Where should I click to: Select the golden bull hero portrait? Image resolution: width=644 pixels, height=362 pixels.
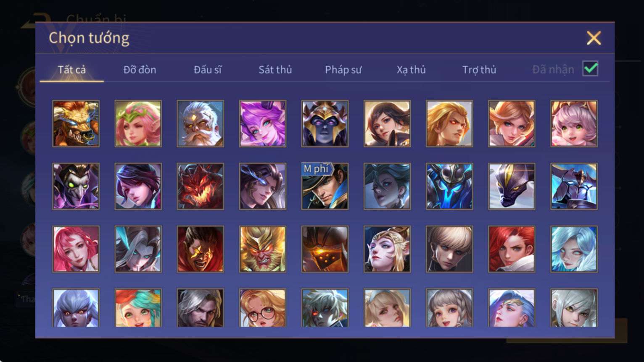(x=76, y=123)
